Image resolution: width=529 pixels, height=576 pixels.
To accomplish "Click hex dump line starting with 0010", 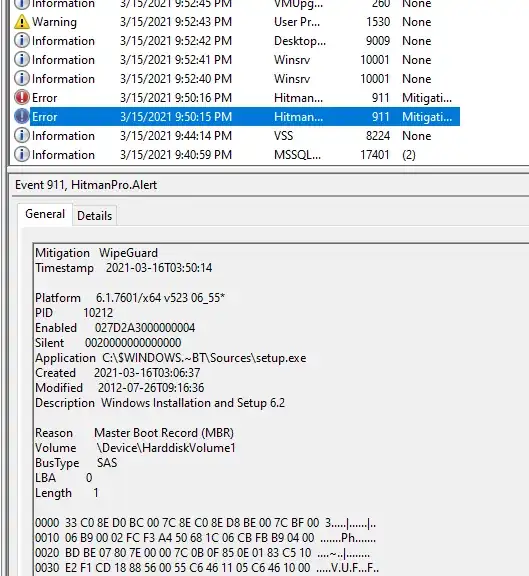I will tap(205, 538).
